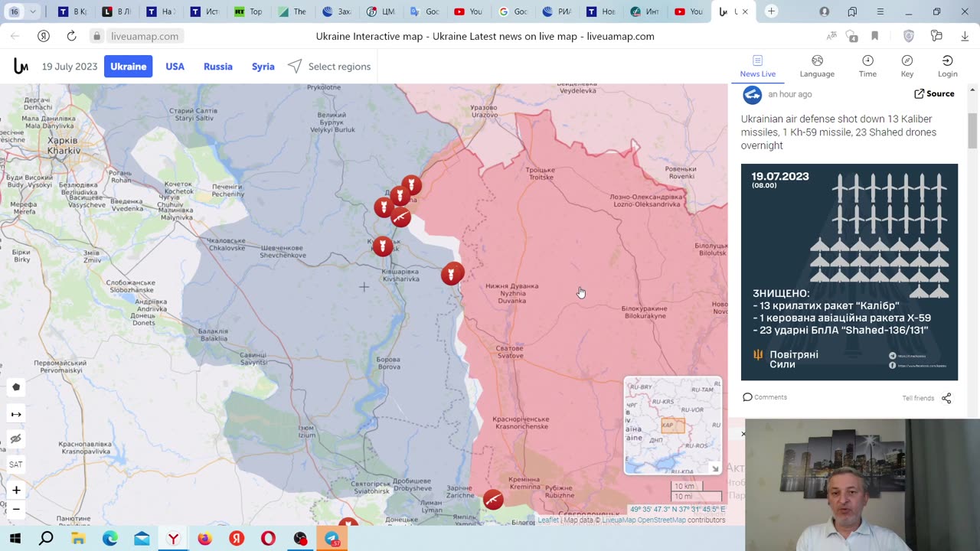Image resolution: width=980 pixels, height=551 pixels.
Task: Click the liveuamap.com address field
Action: click(x=145, y=36)
